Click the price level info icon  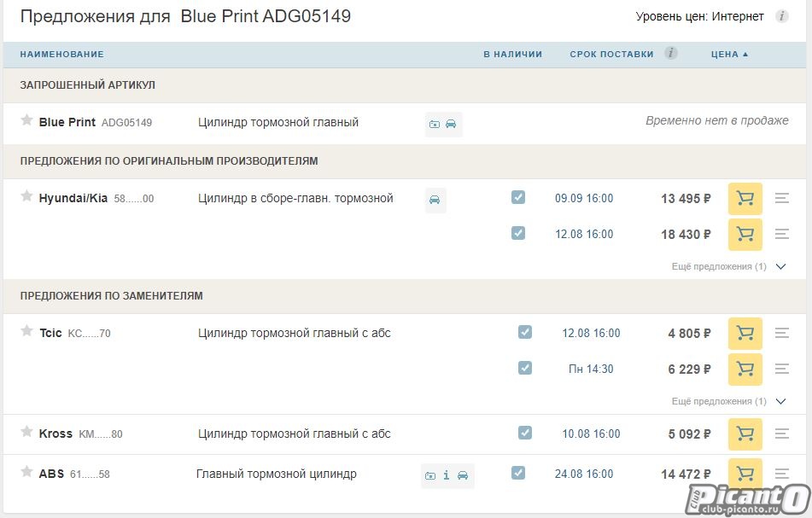click(781, 16)
